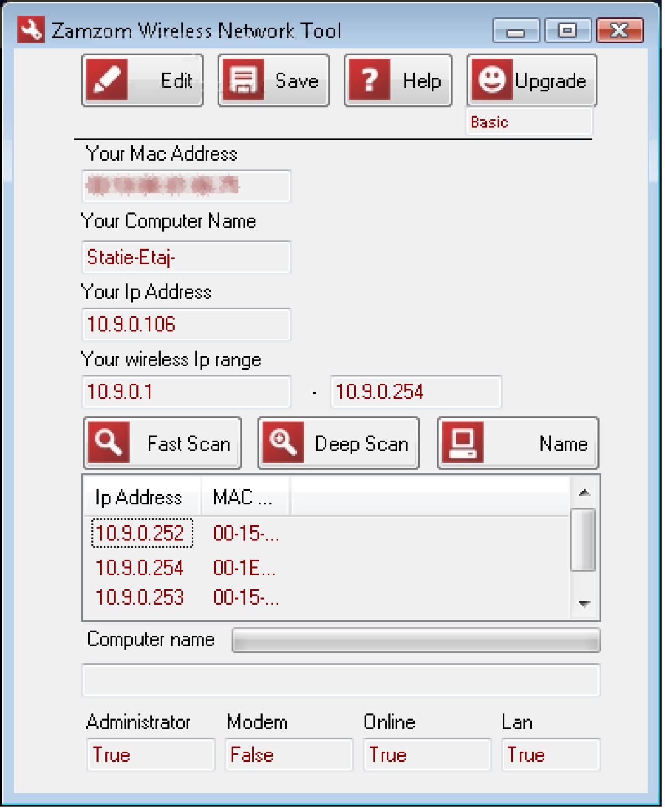Screen dimensions: 665x812
Task: Click the floppy disk Save icon
Action: [243, 80]
